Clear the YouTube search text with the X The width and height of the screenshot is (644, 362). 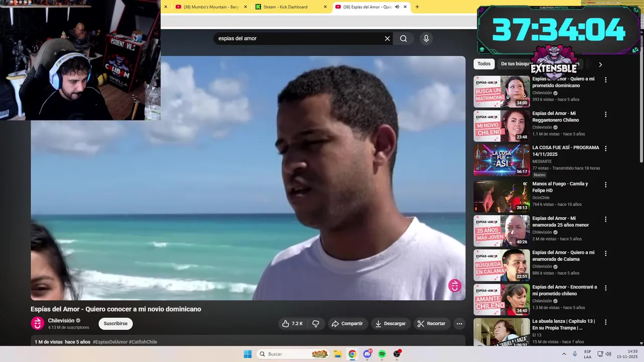(x=387, y=39)
